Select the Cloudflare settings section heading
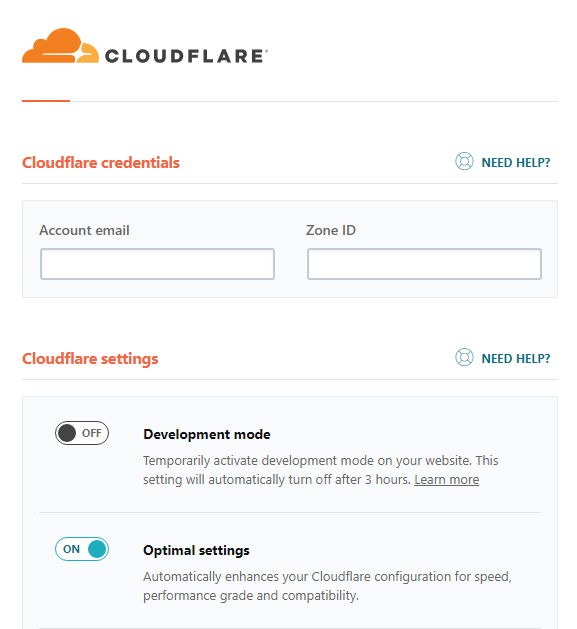Viewport: 577px width, 629px height. tap(90, 359)
